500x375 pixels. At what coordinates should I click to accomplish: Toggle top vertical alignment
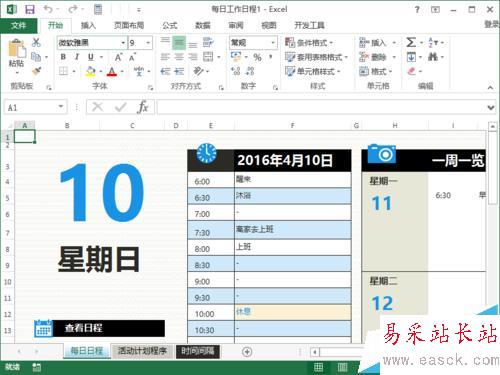(165, 42)
